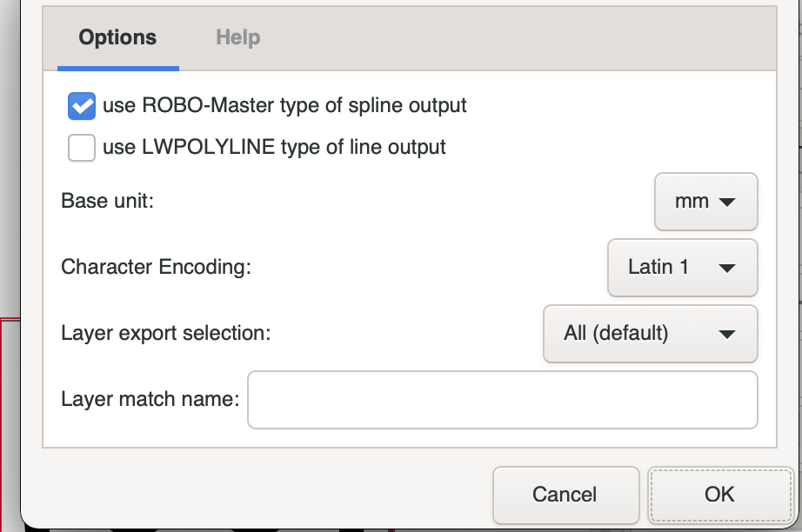Click the 'Character Encoding:' label

[156, 267]
